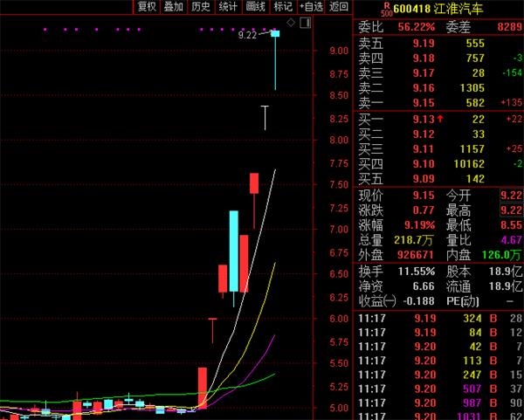Click the cyan candle at the 9.22 high
Screen dimensions: 524x420
pos(275,33)
